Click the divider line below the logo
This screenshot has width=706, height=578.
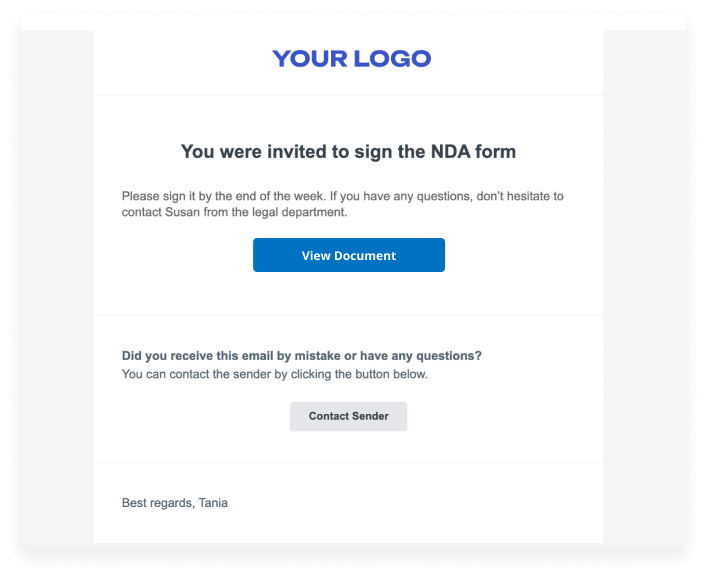(x=348, y=95)
